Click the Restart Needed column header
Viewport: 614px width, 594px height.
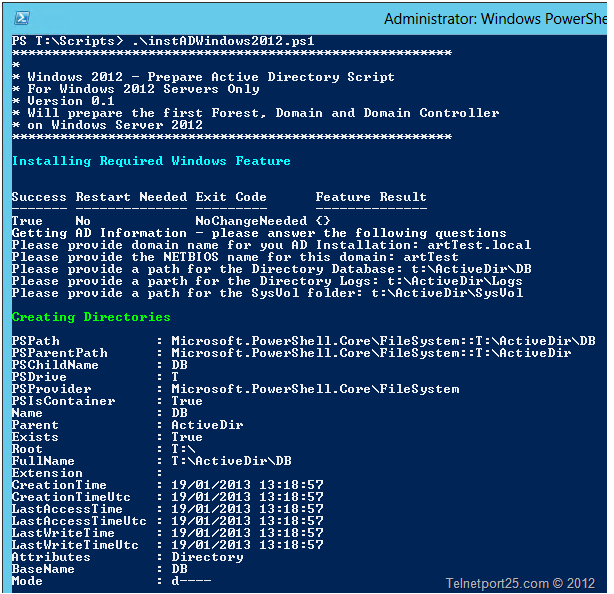(x=131, y=197)
